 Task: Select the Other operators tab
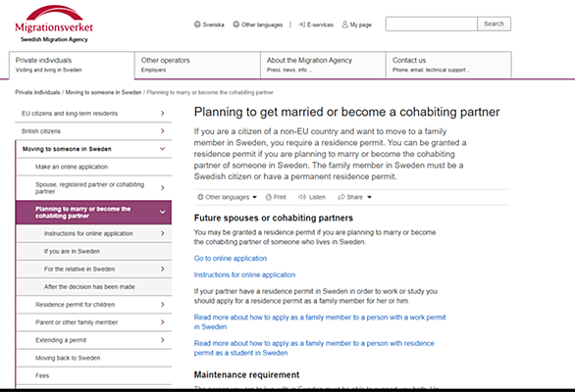click(x=197, y=65)
